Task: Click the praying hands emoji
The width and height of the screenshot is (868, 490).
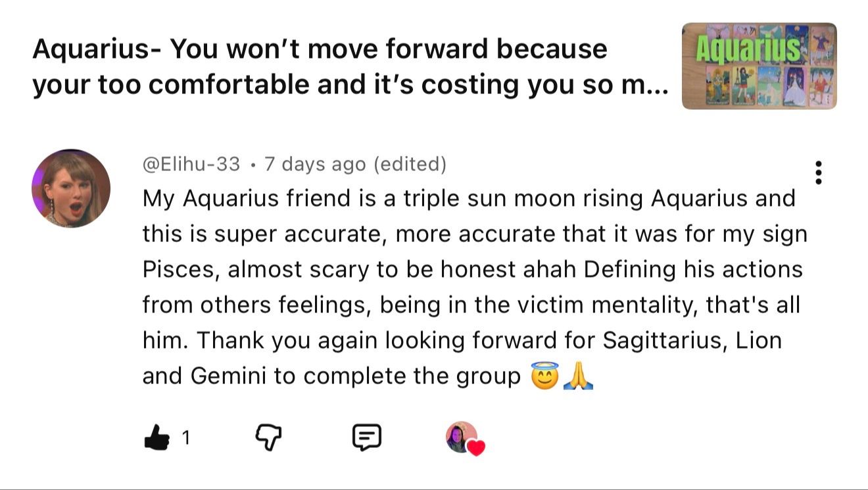Action: 579,376
